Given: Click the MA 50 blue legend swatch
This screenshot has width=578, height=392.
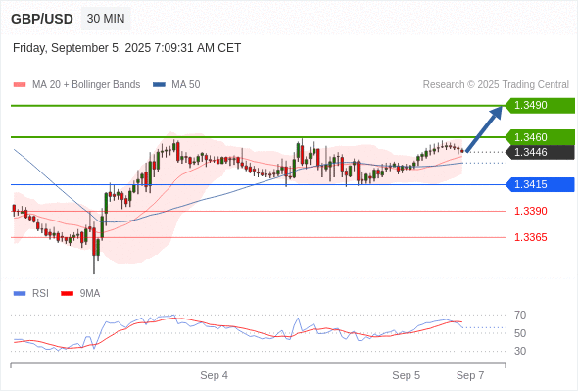Looking at the screenshot, I should [x=159, y=85].
